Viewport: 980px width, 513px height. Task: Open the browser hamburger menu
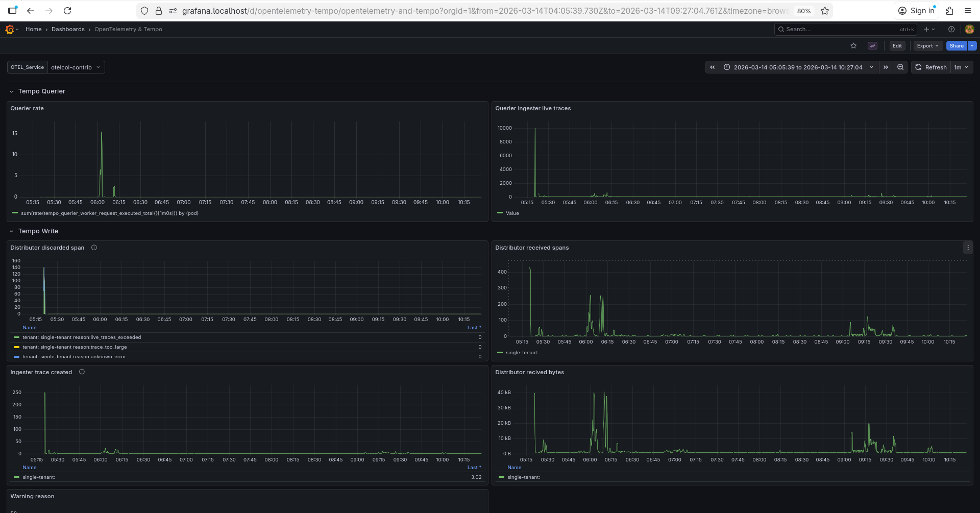[968, 11]
